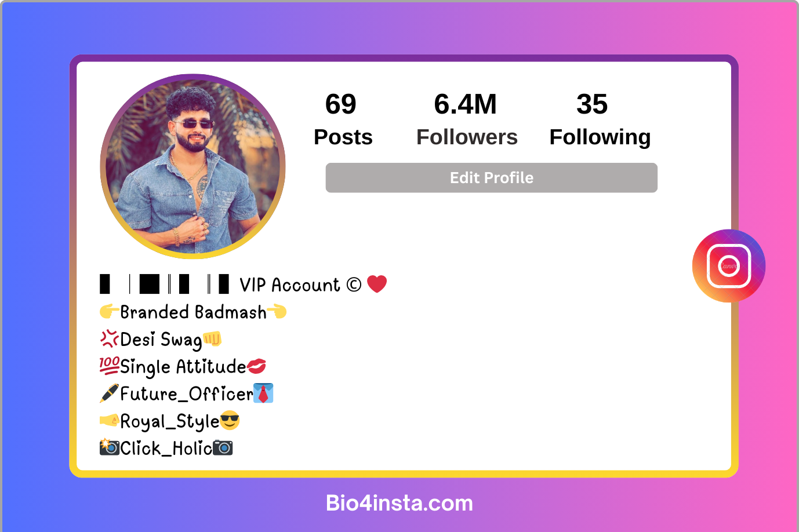
Task: Click the Instagram logo icon
Action: 729,266
